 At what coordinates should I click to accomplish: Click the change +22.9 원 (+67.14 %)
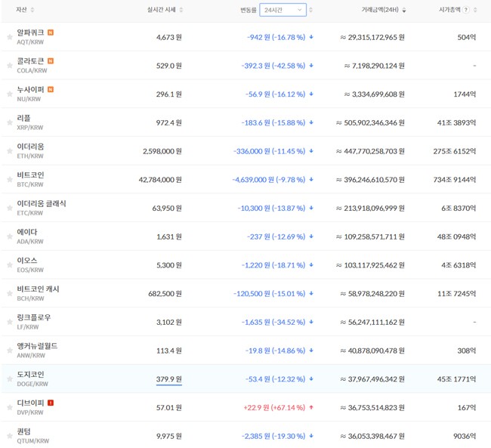pos(274,408)
